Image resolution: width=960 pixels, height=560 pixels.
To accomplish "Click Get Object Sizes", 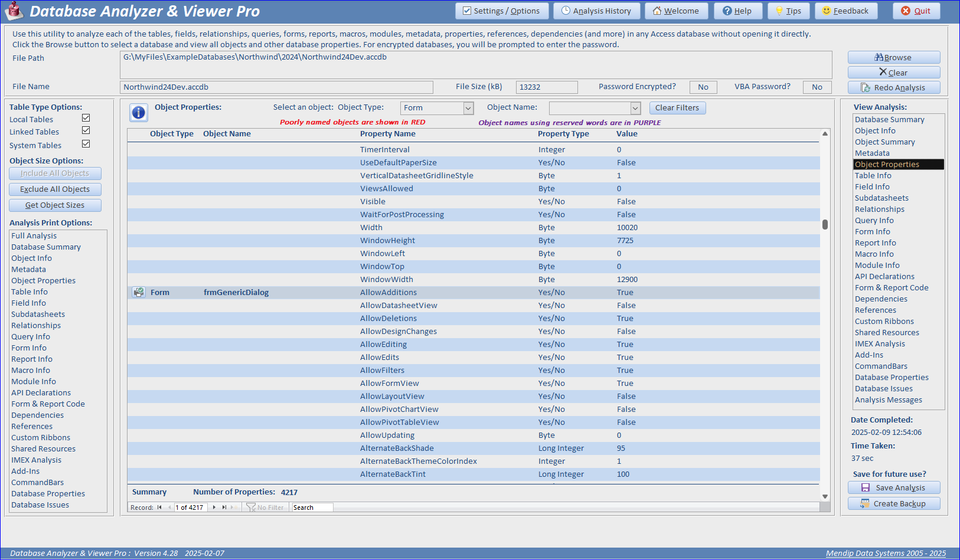I will [55, 205].
